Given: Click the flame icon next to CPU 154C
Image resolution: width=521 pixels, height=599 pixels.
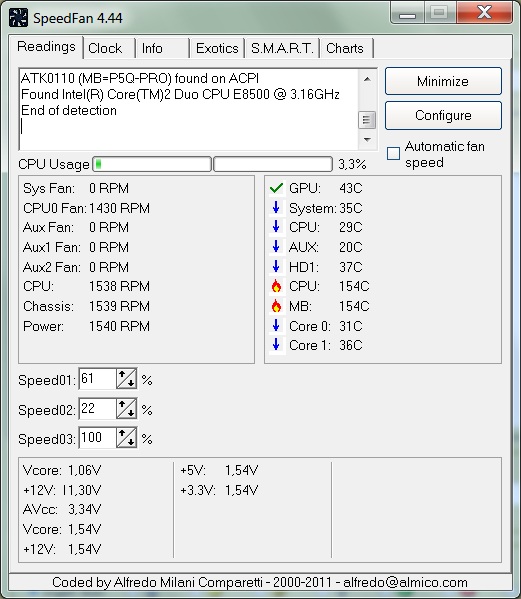Looking at the screenshot, I should pyautogui.click(x=276, y=286).
